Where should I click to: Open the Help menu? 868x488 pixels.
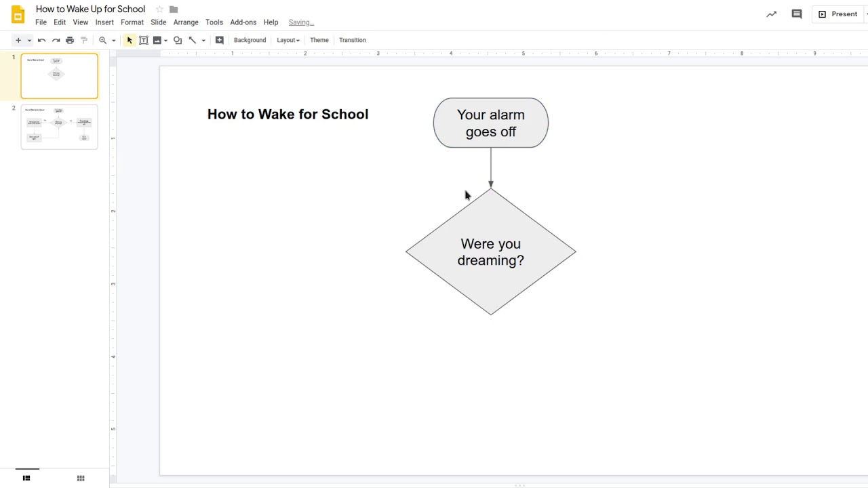[x=271, y=22]
